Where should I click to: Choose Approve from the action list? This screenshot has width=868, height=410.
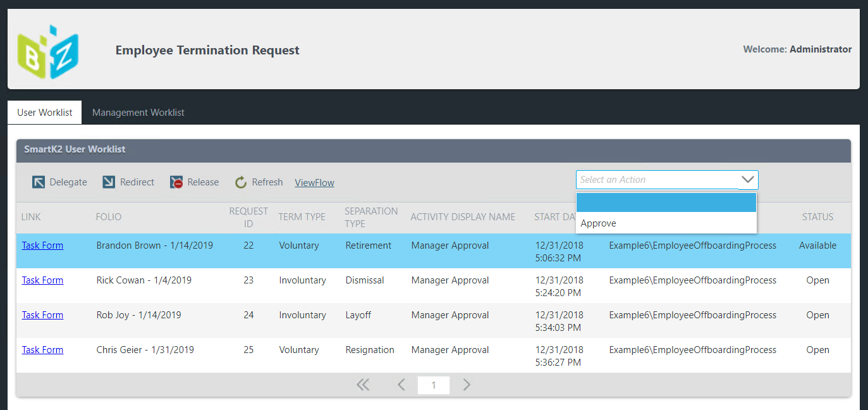click(666, 223)
